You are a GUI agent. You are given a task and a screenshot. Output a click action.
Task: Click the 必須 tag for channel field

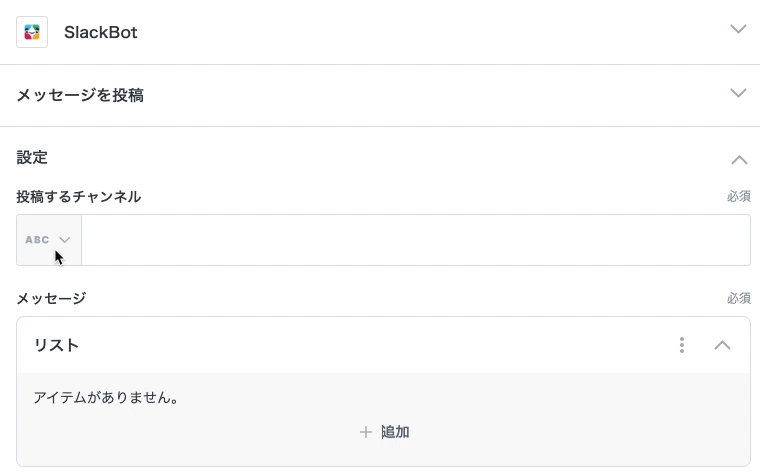click(x=738, y=197)
